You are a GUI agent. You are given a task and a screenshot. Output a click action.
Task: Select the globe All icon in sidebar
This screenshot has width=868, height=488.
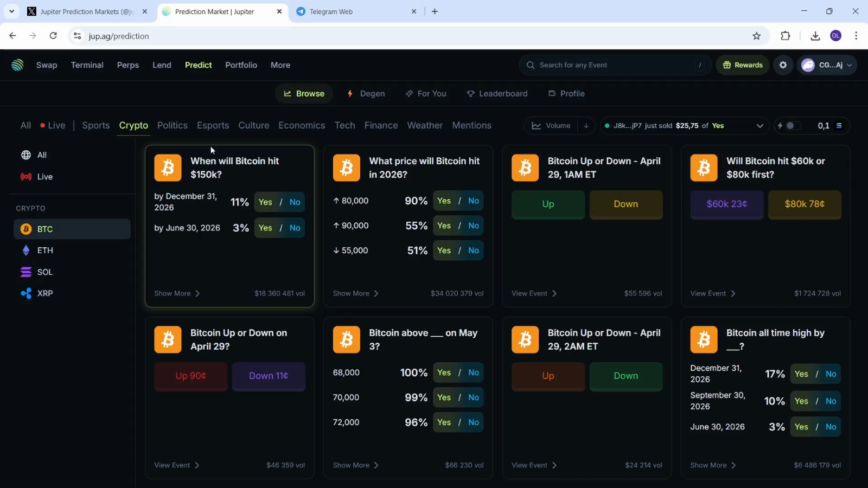[25, 155]
